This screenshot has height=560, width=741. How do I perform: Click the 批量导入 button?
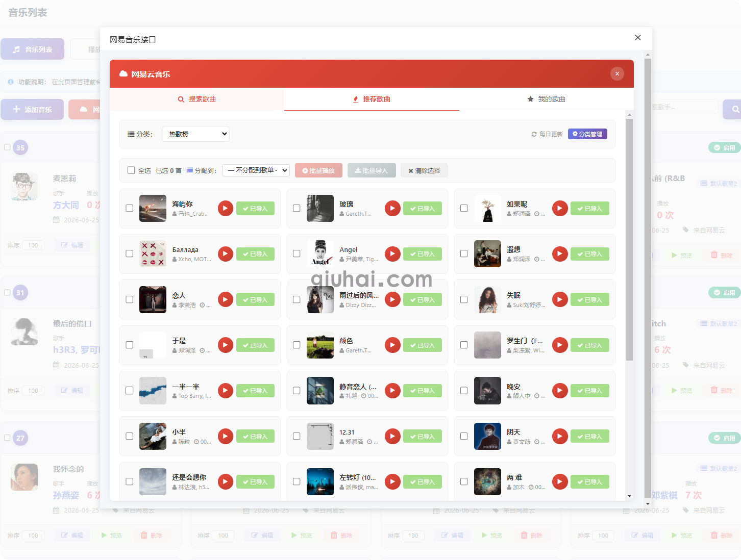(372, 170)
